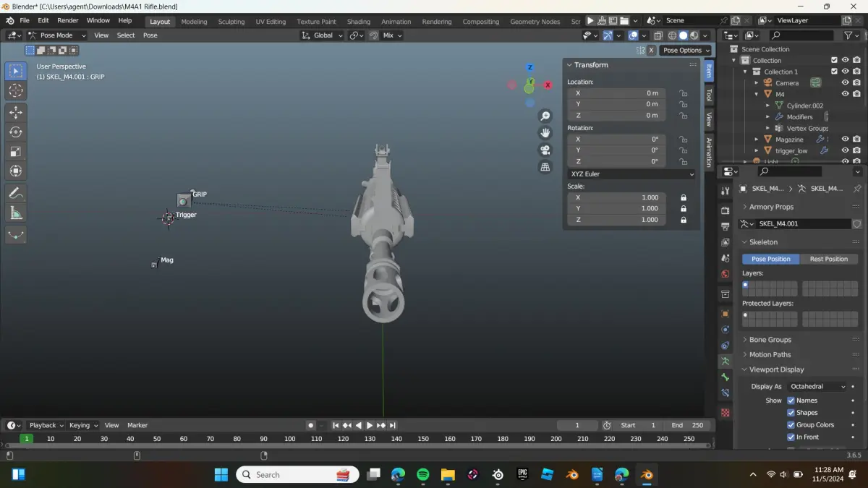Open the Output properties tab icon

[726, 226]
